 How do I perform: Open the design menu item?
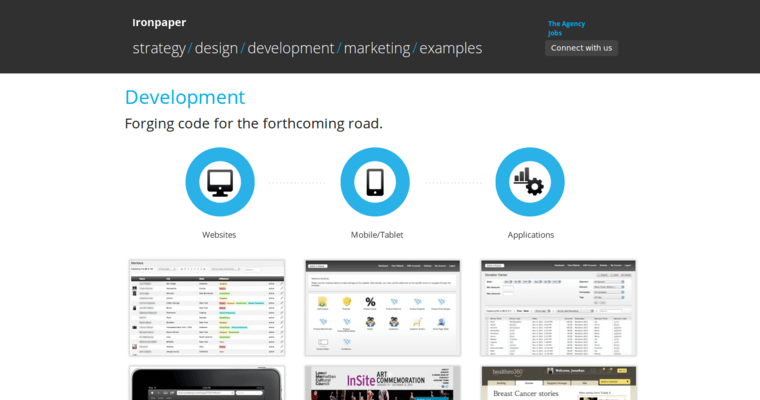217,48
